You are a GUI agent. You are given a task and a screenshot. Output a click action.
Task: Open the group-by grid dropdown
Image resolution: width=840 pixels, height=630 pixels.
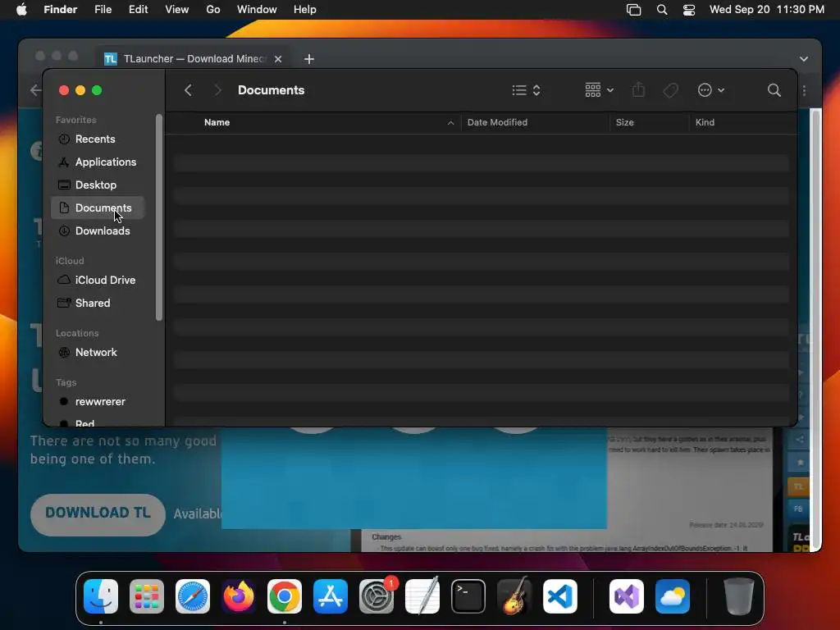coord(599,90)
